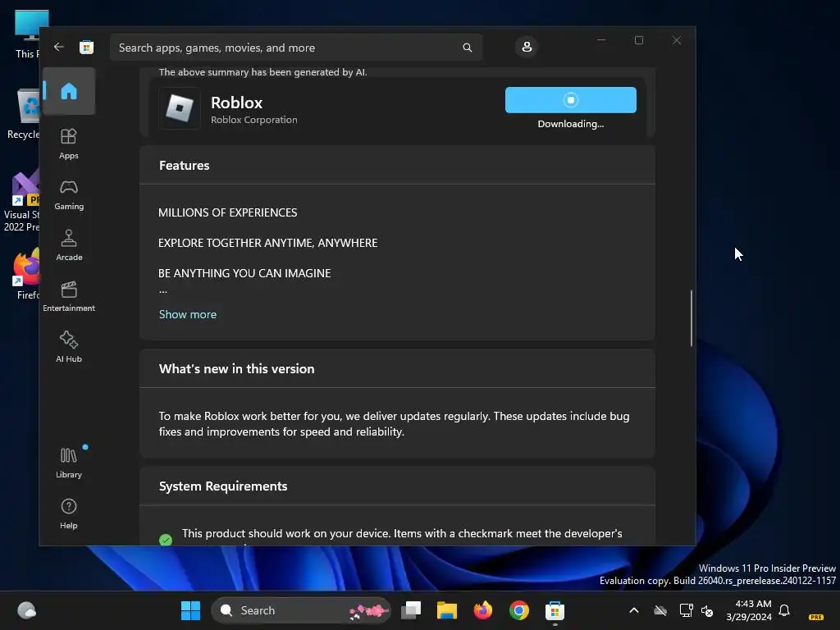Viewport: 840px width, 630px height.
Task: Minimize the Microsoft Store window
Action: coord(601,40)
